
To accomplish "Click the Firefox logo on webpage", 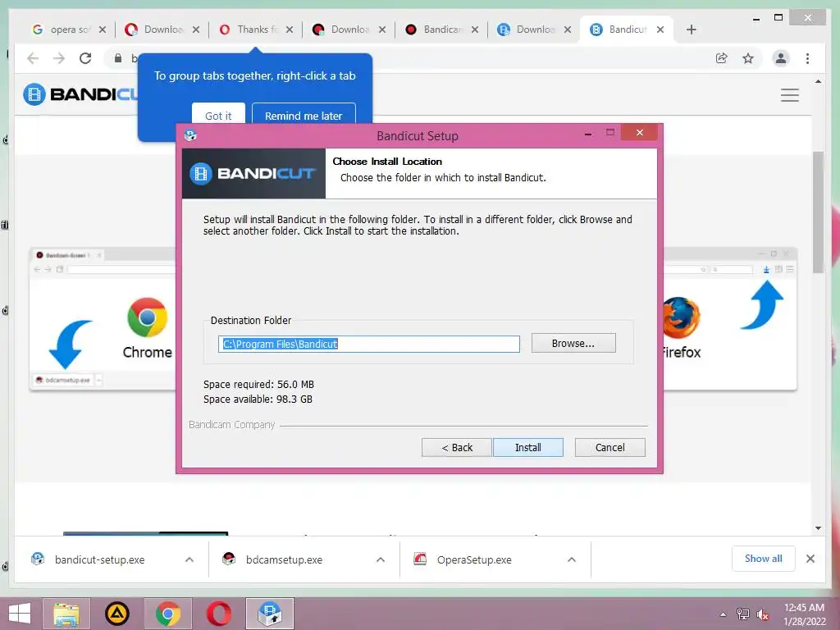I will coord(681,317).
